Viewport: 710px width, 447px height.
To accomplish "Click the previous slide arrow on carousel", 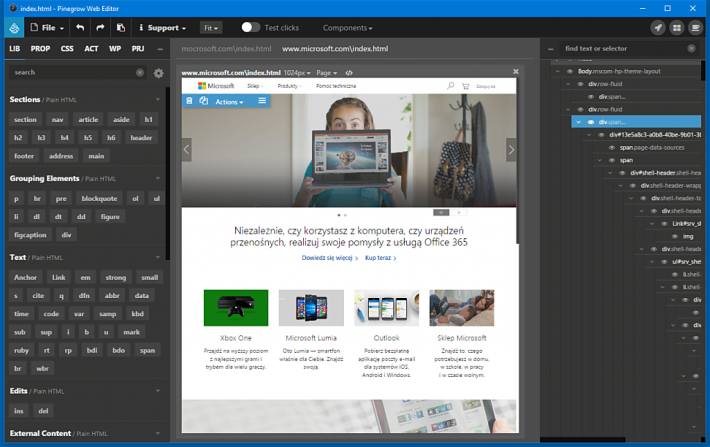I will [187, 149].
